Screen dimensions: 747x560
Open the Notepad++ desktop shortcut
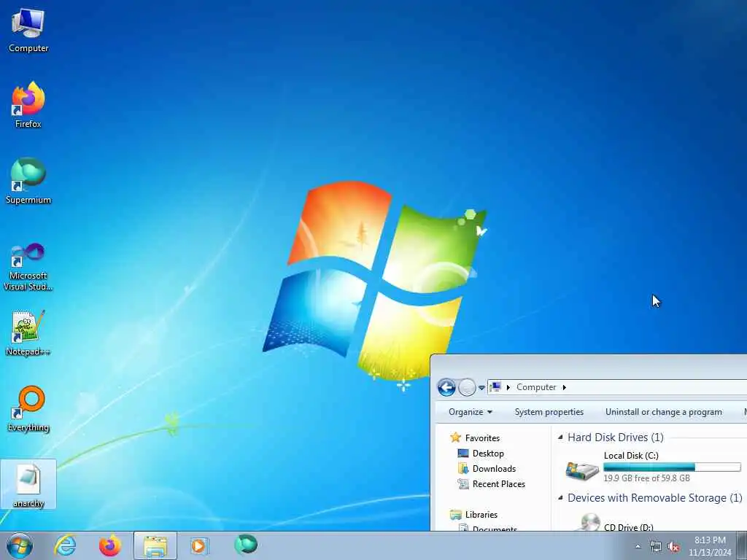(28, 332)
